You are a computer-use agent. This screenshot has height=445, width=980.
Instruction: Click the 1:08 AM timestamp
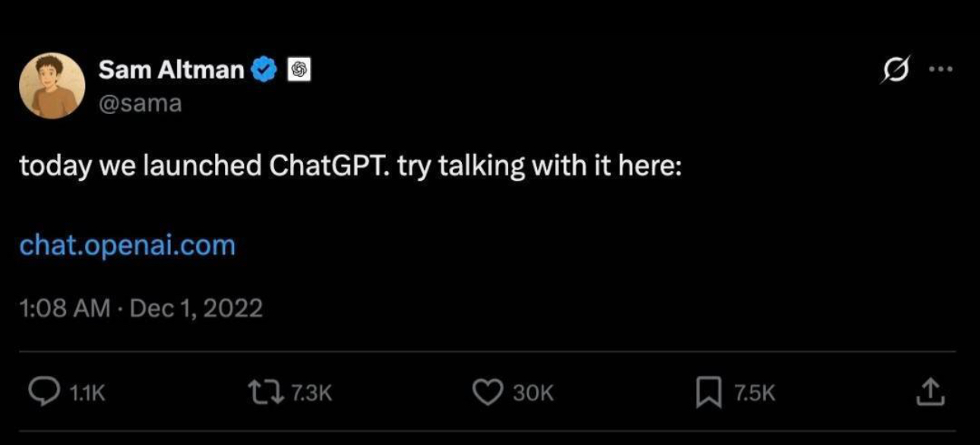click(65, 308)
